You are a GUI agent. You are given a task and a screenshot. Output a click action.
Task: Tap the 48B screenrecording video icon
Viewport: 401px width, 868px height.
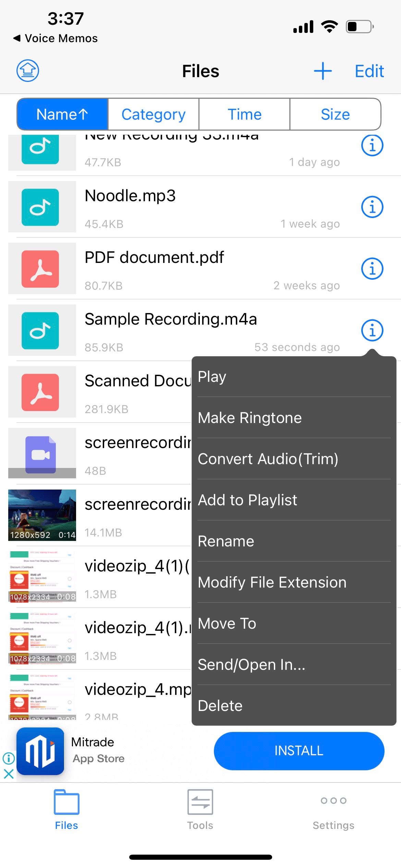(x=40, y=454)
